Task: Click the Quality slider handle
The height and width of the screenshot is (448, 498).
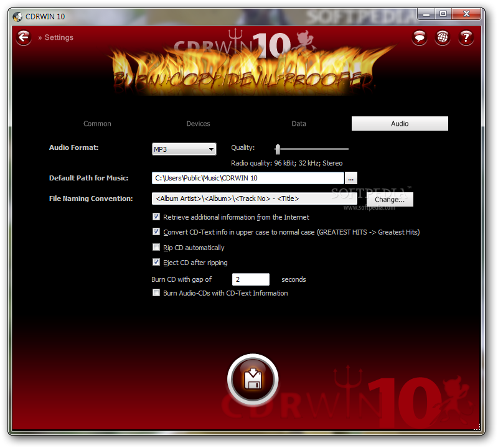Action: [x=278, y=149]
